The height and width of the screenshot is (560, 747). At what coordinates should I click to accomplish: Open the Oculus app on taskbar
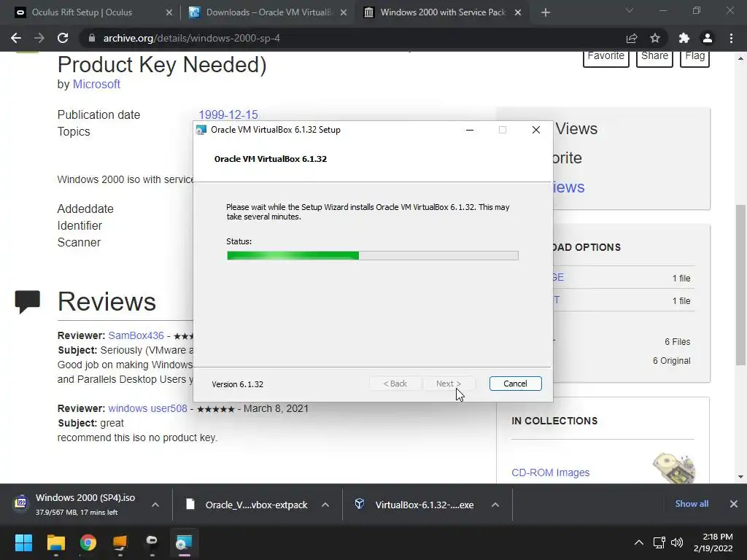152,542
